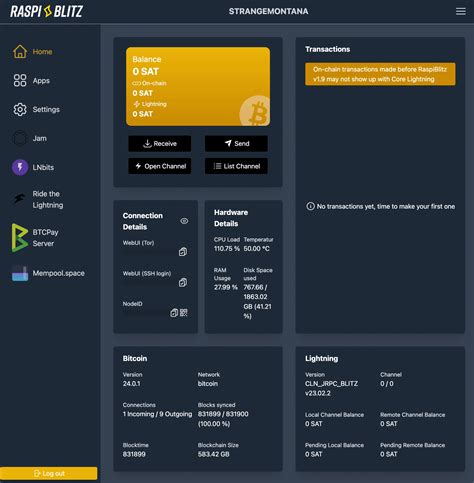This screenshot has height=483, width=474.
Task: Click the Hardware Details heading
Action: [x=231, y=218]
